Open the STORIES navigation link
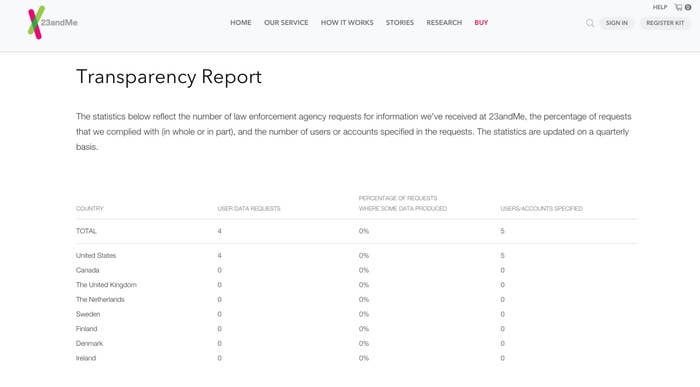The height and width of the screenshot is (387, 700). coord(400,22)
